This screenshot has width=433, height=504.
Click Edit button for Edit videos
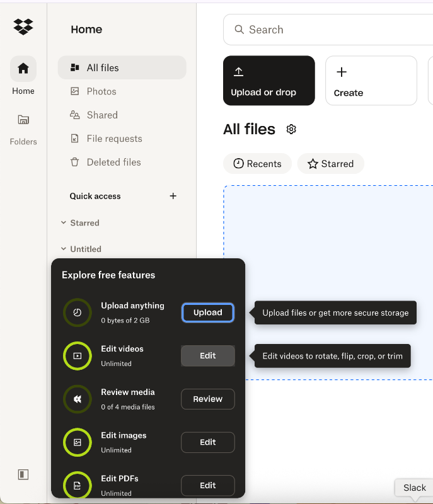[x=207, y=355]
